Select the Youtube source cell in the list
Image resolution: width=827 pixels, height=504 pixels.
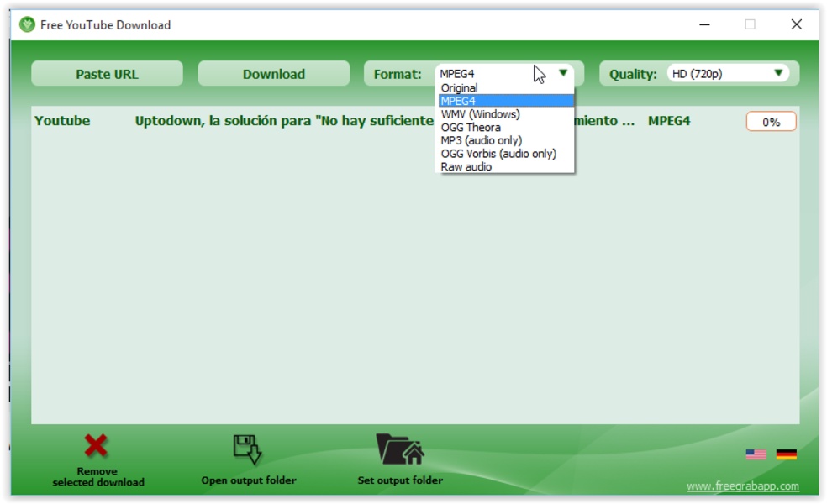pyautogui.click(x=62, y=121)
